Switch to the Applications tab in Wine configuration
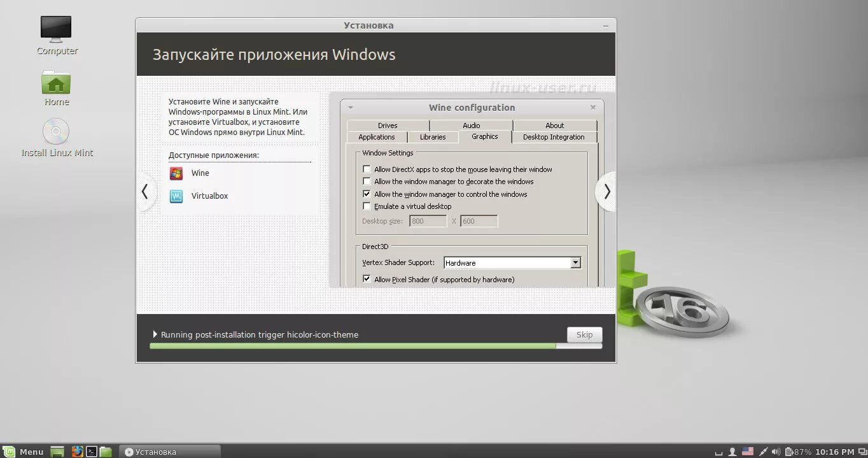This screenshot has height=458, width=868. (377, 137)
